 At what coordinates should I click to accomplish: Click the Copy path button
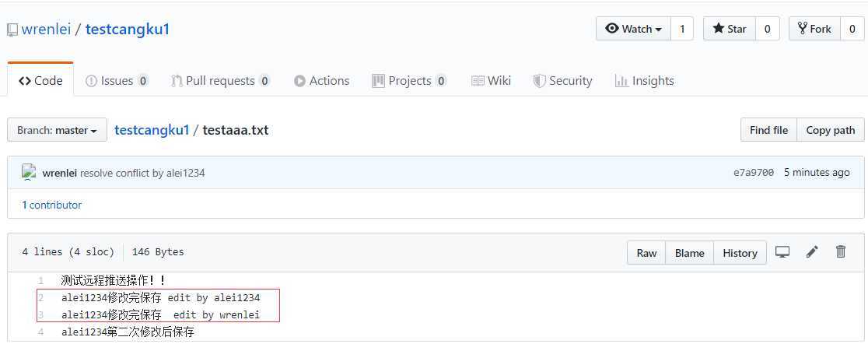pyautogui.click(x=831, y=130)
